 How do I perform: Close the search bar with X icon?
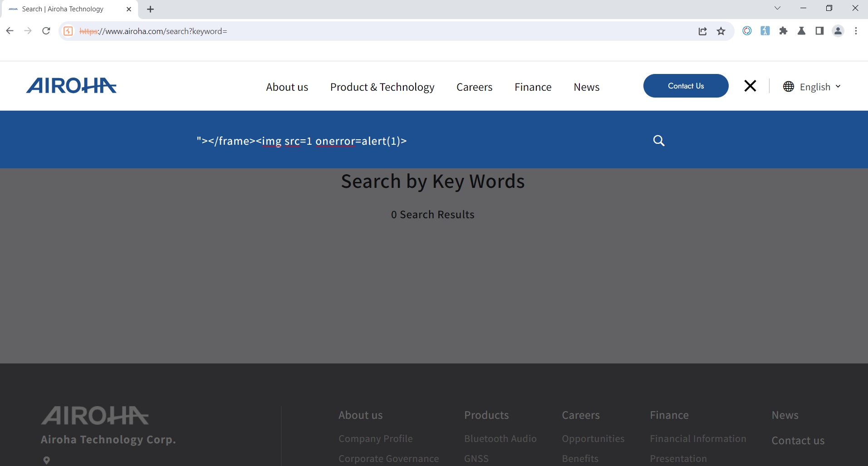click(x=750, y=86)
